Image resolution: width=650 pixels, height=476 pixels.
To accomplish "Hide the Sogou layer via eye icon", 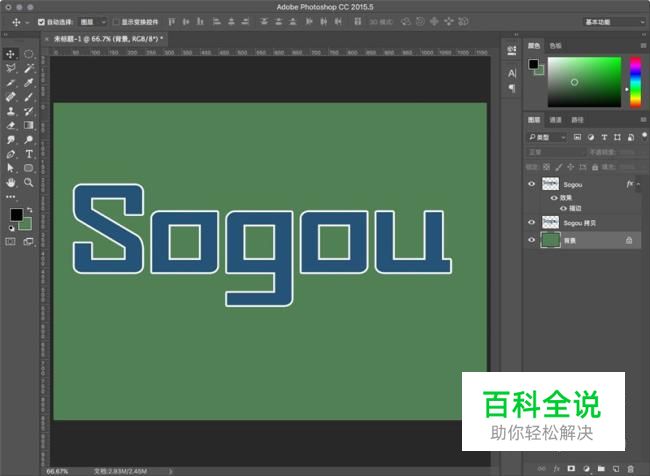I will coord(531,184).
